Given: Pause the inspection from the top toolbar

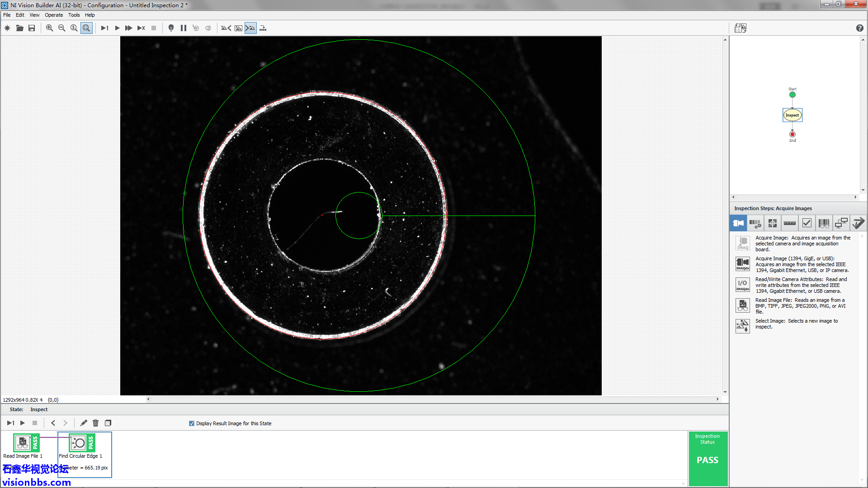Looking at the screenshot, I should (183, 28).
